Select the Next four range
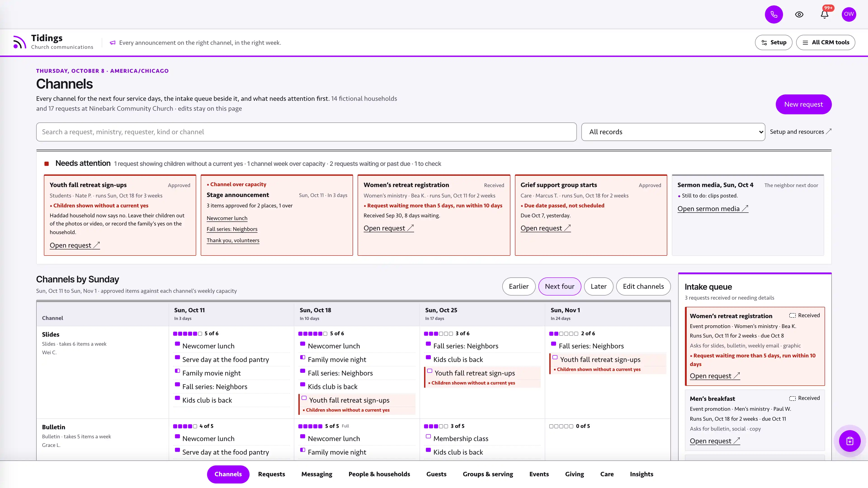 click(559, 286)
